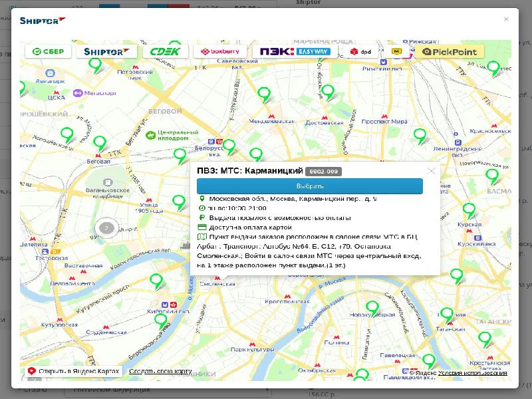Click the 9802-009 code badge
This screenshot has width=532, height=399.
pyautogui.click(x=323, y=172)
